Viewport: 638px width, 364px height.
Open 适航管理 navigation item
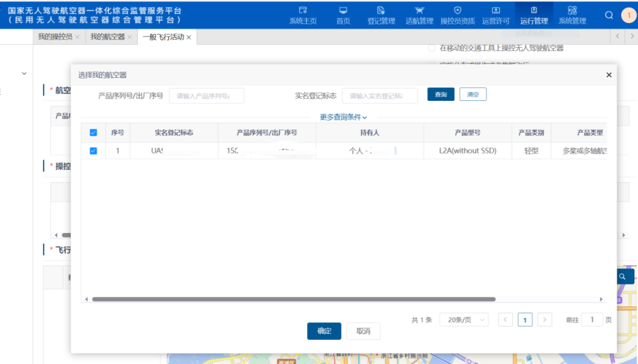(419, 15)
